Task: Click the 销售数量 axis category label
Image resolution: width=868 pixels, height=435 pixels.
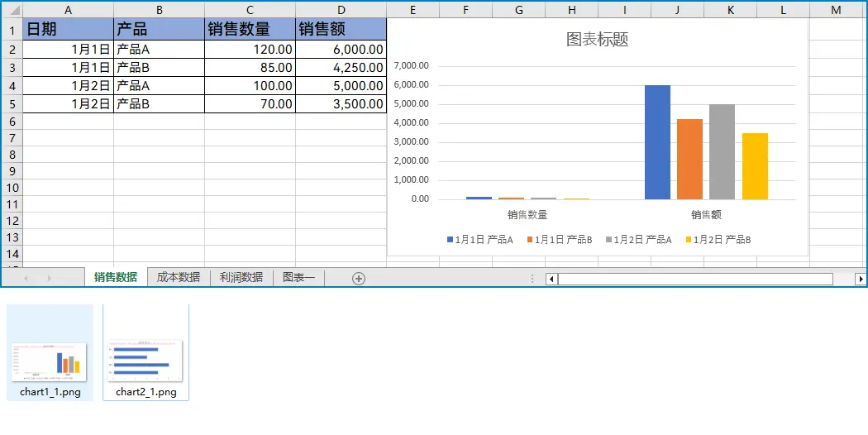Action: pyautogui.click(x=527, y=214)
